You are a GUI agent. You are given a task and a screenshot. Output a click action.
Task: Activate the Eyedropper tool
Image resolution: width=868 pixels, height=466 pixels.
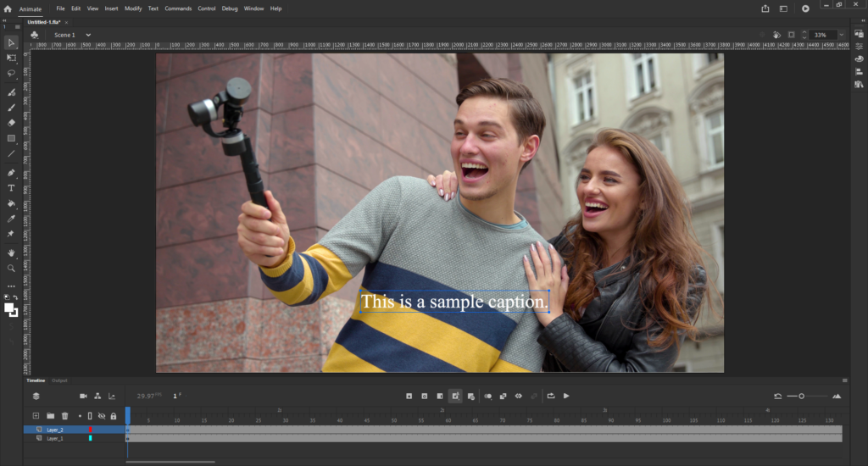pyautogui.click(x=11, y=219)
